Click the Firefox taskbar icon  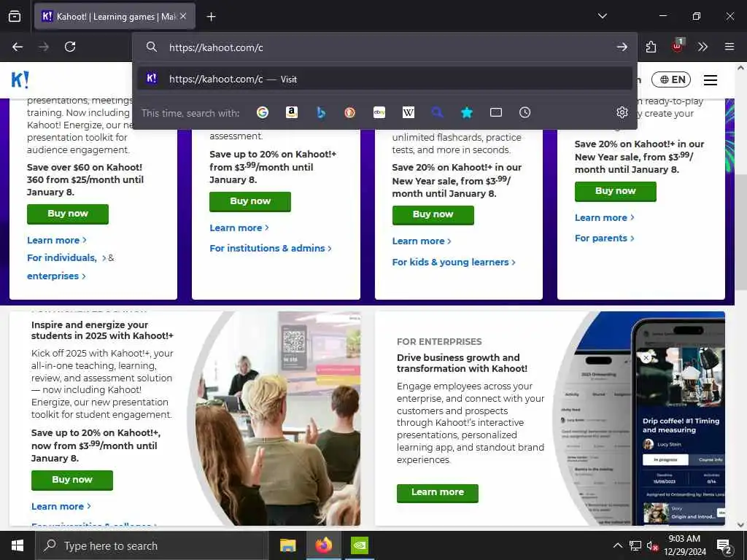pos(323,545)
